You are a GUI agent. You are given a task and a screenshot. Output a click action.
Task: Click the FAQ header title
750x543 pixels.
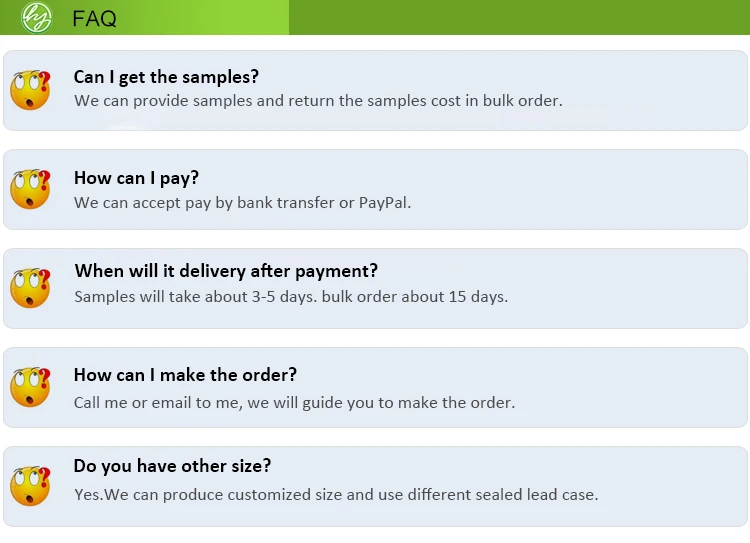pos(94,18)
